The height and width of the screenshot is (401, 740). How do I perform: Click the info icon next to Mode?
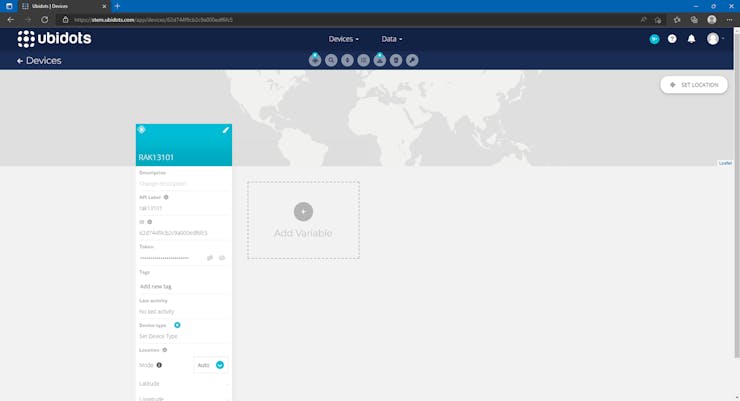(159, 365)
